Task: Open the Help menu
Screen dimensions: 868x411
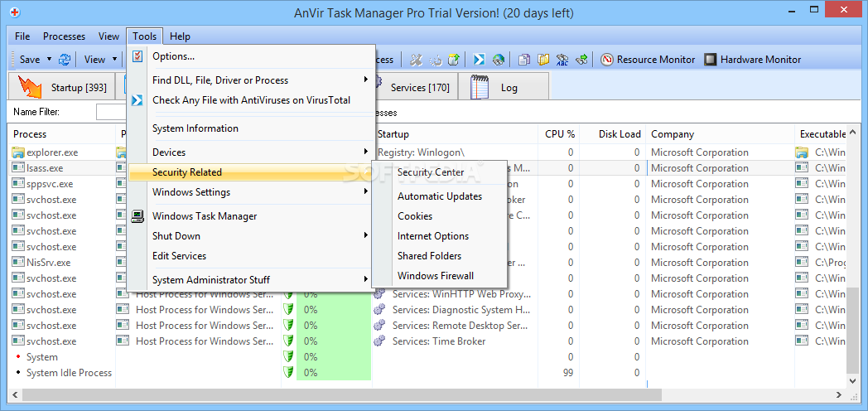Action: tap(180, 36)
